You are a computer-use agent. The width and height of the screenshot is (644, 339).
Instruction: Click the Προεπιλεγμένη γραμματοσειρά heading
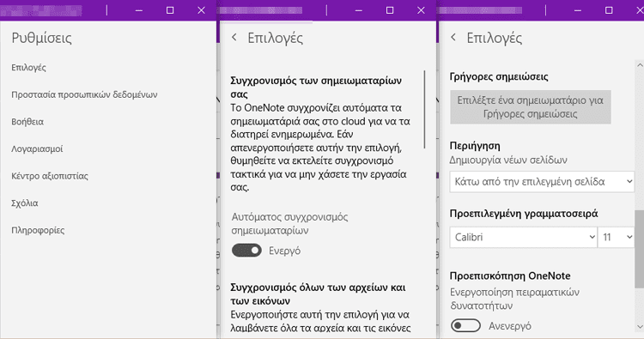(x=524, y=214)
